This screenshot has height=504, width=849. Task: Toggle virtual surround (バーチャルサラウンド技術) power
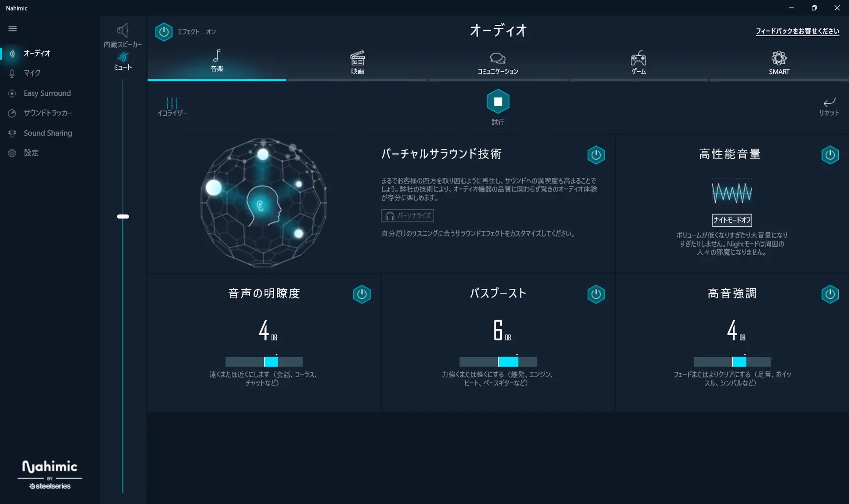coord(596,155)
